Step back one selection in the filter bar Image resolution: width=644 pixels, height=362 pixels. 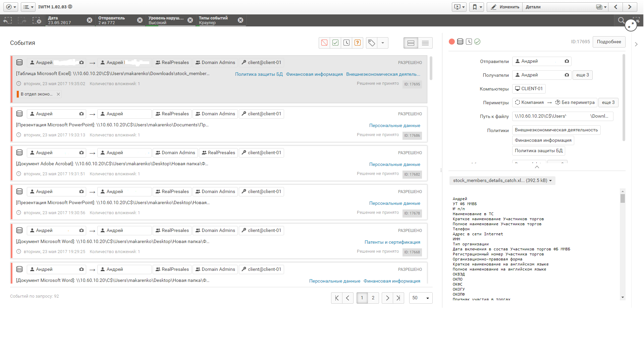[7, 20]
